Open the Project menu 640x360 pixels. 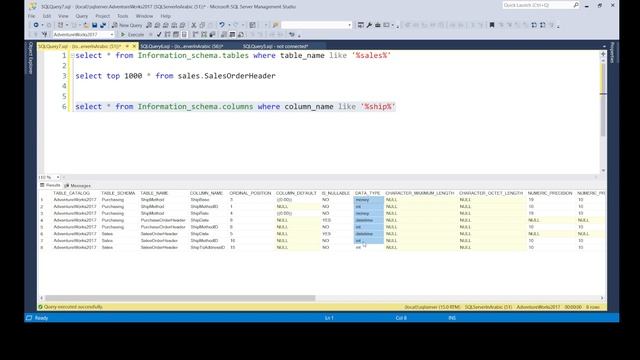[102, 16]
